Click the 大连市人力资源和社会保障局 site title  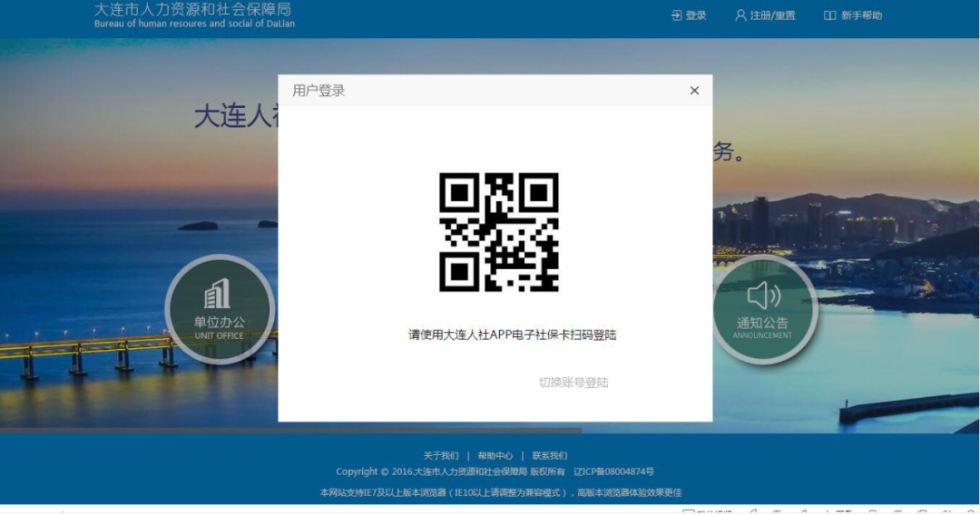(x=193, y=9)
